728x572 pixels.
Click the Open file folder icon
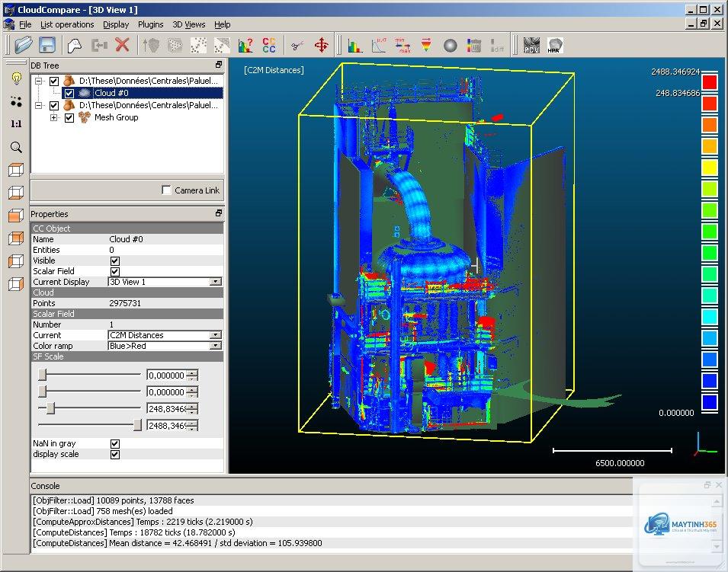tap(23, 45)
